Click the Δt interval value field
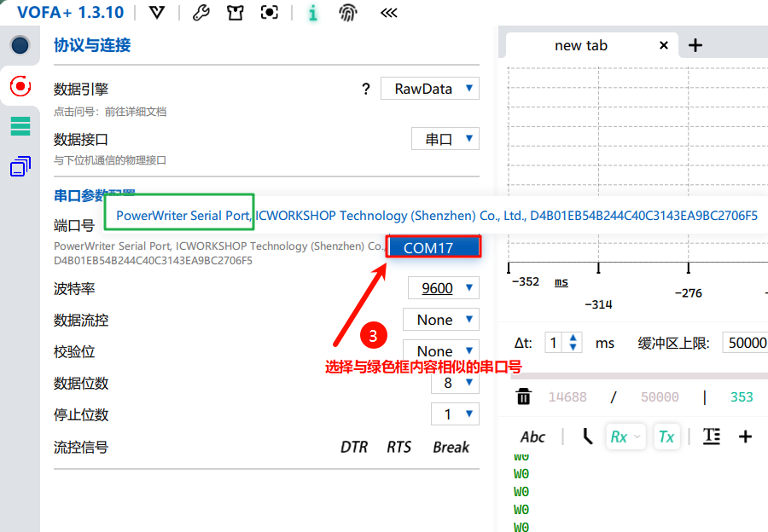This screenshot has height=532, width=768. (x=554, y=343)
